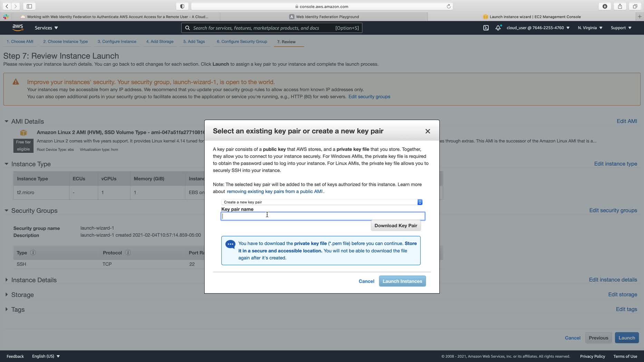Image resolution: width=644 pixels, height=362 pixels.
Task: Go to step 3 Configure Instance
Action: coord(117,42)
